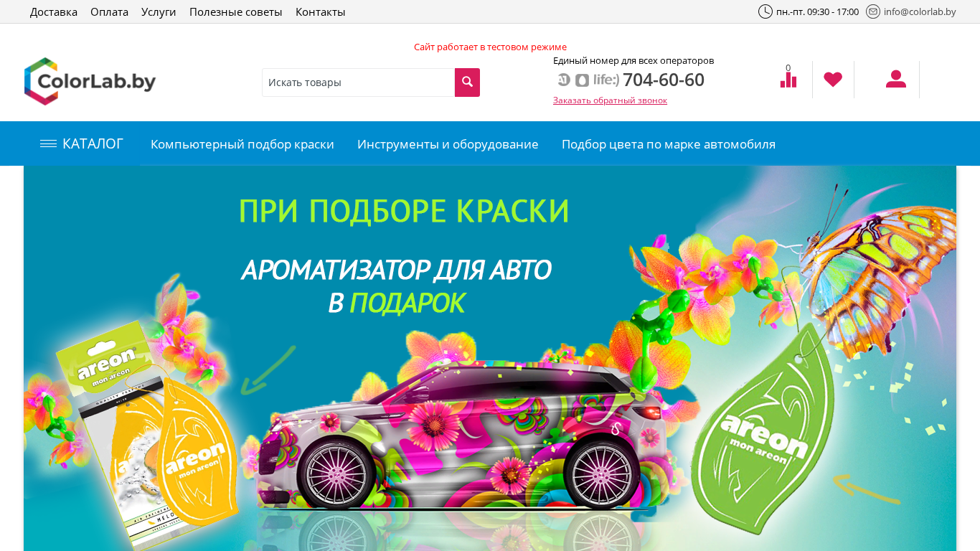Image resolution: width=980 pixels, height=551 pixels.
Task: Open the Оплата menu item
Action: pyautogui.click(x=109, y=12)
